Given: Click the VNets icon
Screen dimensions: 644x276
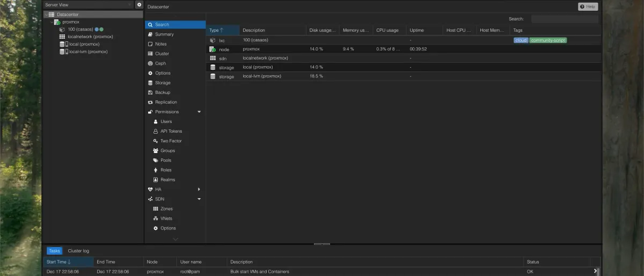Looking at the screenshot, I should tap(156, 219).
